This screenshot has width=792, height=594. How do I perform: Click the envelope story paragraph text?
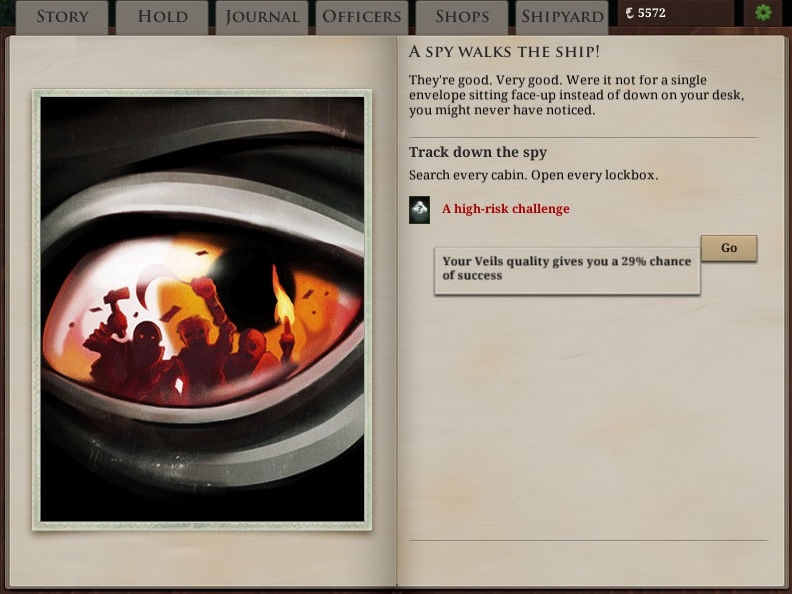coord(576,95)
